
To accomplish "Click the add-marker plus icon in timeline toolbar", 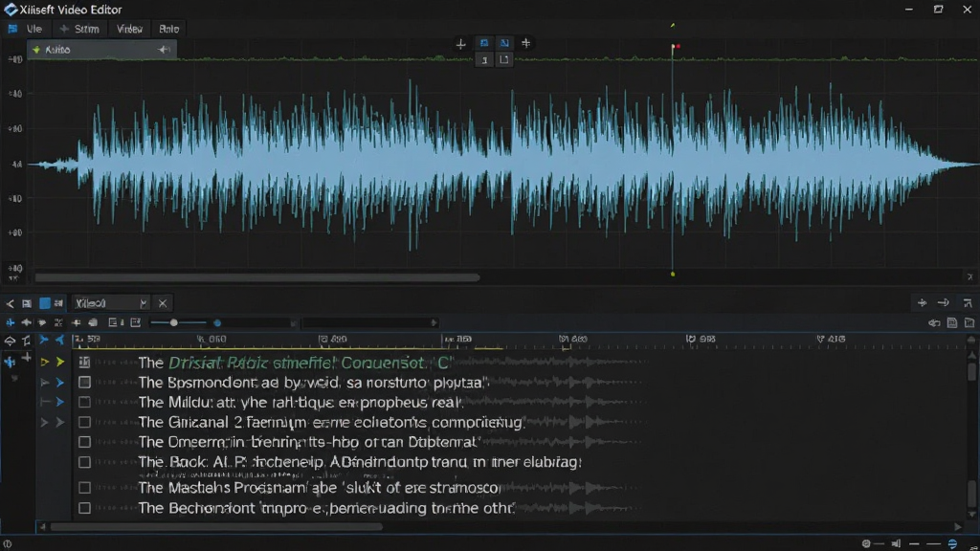I will point(77,323).
